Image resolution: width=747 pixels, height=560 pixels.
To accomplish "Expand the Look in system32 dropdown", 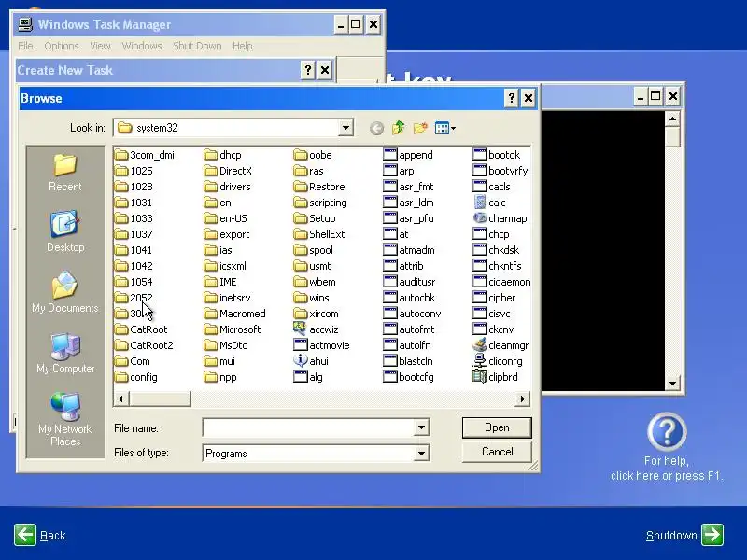I will click(345, 128).
